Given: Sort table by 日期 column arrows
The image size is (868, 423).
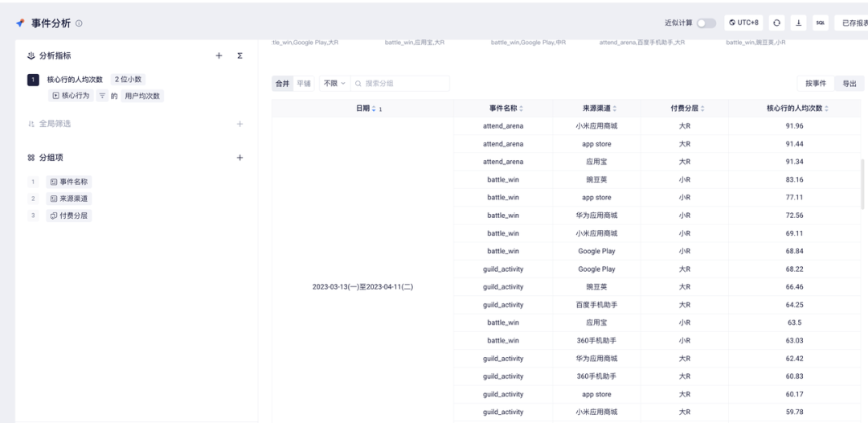Looking at the screenshot, I should tap(374, 109).
